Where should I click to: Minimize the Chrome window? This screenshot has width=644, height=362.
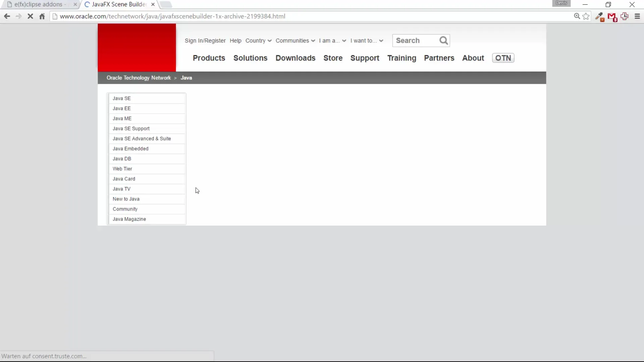tap(585, 4)
